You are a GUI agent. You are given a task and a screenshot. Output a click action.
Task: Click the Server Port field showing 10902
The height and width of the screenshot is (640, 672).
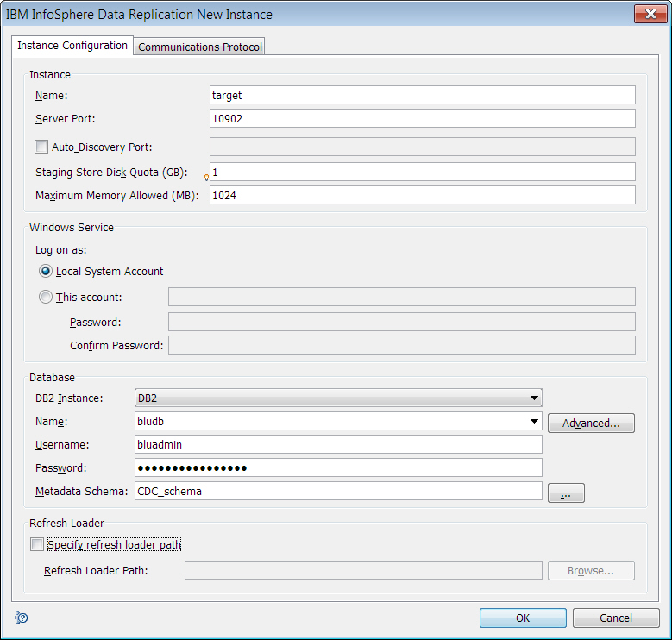coord(422,118)
